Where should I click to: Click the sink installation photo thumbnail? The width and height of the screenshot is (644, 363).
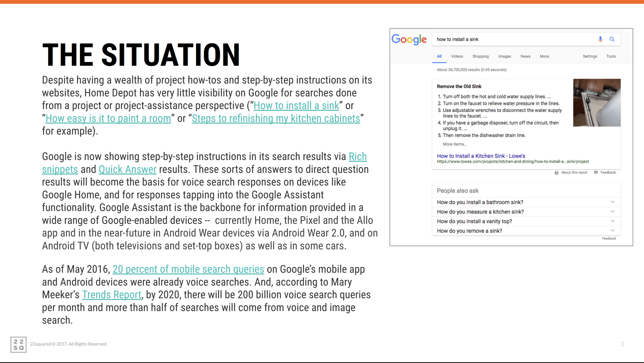tap(597, 103)
